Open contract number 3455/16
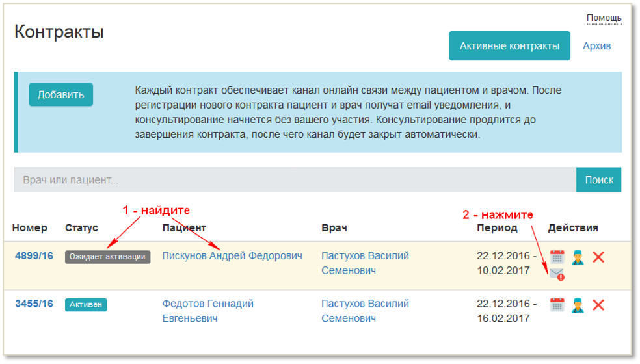Screen dimensions: 640x364 [x=34, y=304]
